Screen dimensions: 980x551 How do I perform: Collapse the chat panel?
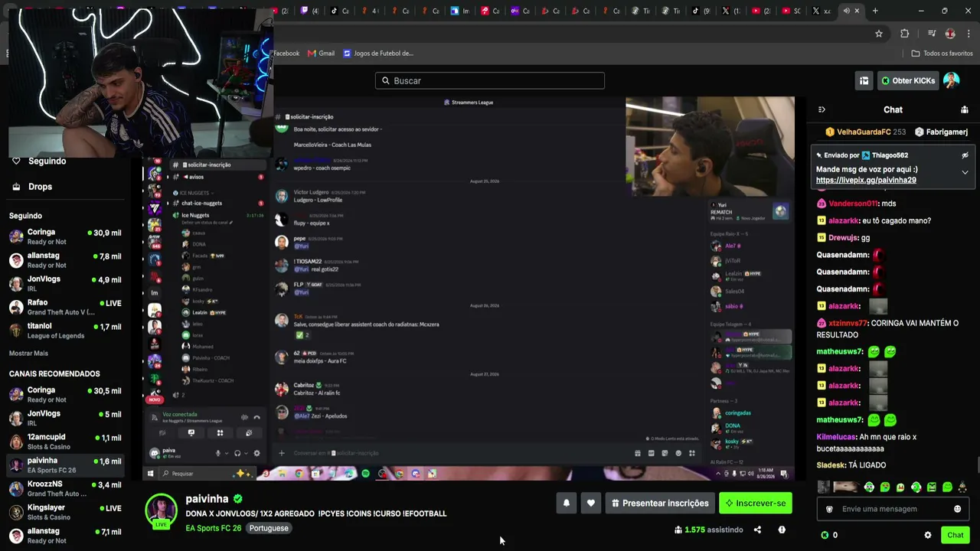[822, 109]
